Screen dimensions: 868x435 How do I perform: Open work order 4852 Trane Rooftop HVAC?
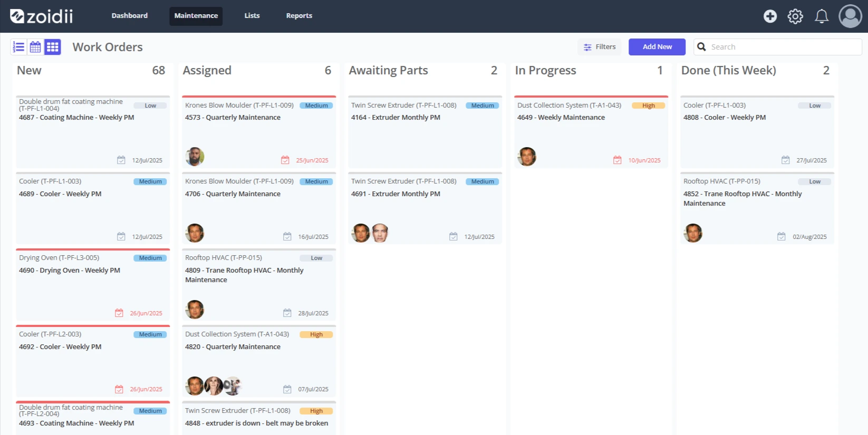(x=757, y=208)
